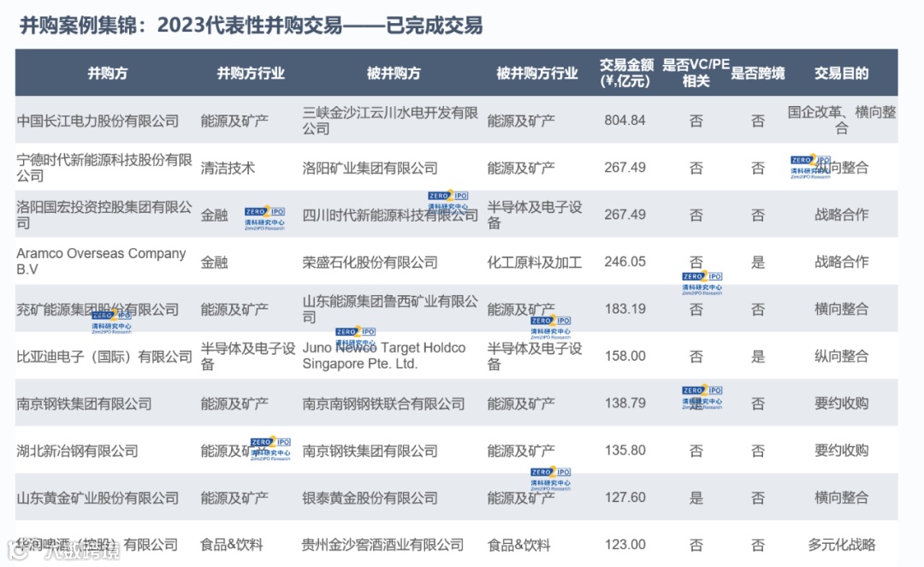
Task: Select the 并购方行业 column header
Action: click(x=251, y=73)
